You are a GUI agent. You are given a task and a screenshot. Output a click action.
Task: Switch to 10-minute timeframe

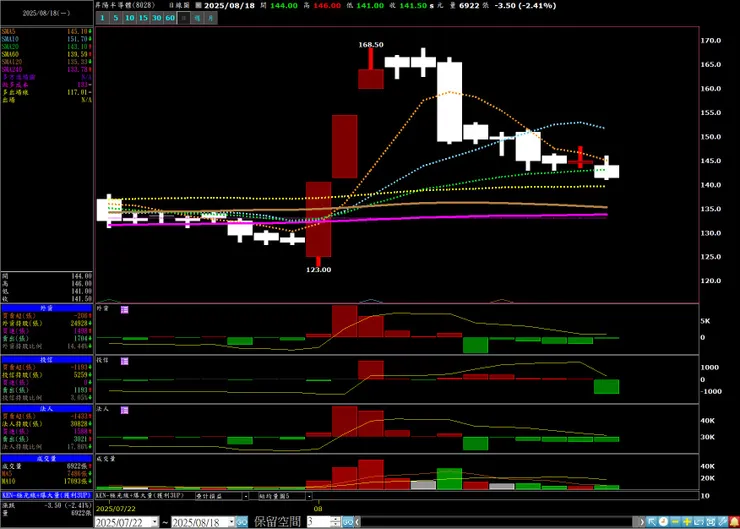tap(129, 18)
